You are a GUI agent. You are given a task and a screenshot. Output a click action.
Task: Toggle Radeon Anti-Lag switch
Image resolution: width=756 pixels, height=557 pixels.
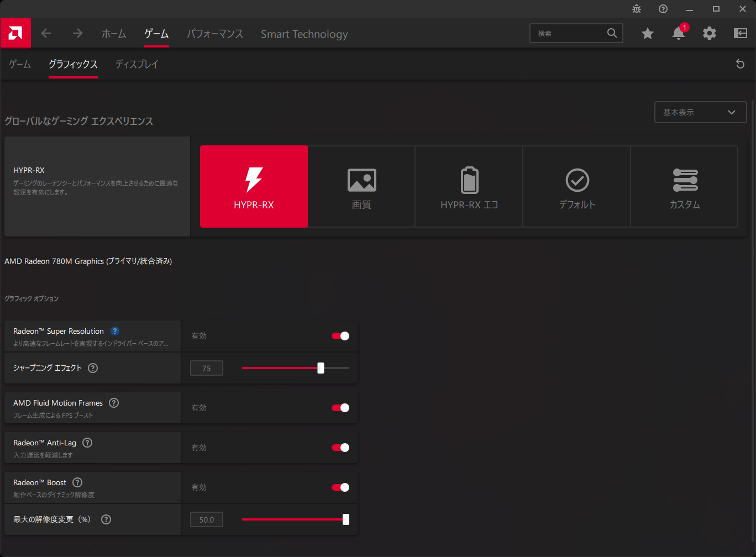click(340, 448)
